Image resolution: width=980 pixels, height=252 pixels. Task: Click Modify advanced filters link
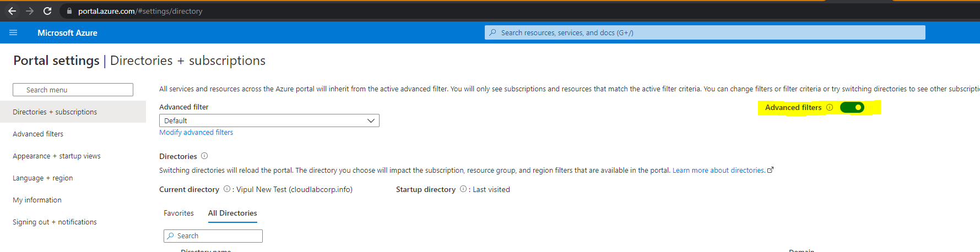click(x=196, y=132)
